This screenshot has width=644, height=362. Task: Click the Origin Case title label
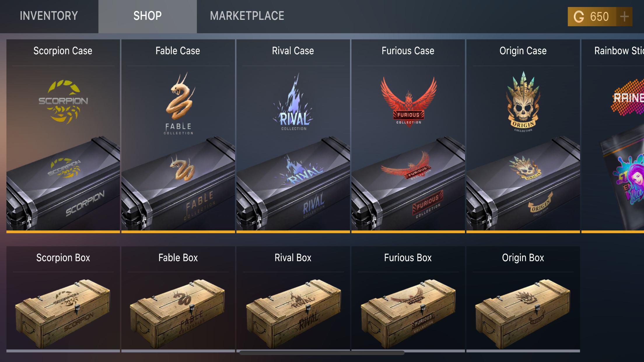pos(523,51)
